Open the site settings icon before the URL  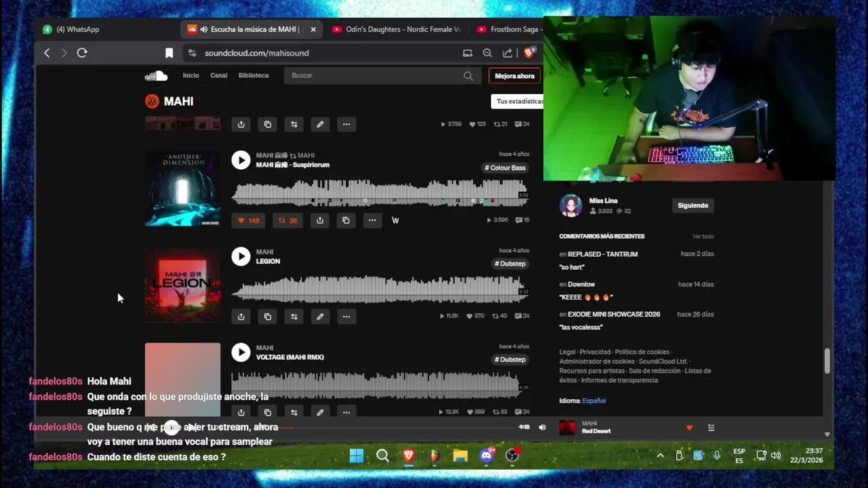point(192,53)
